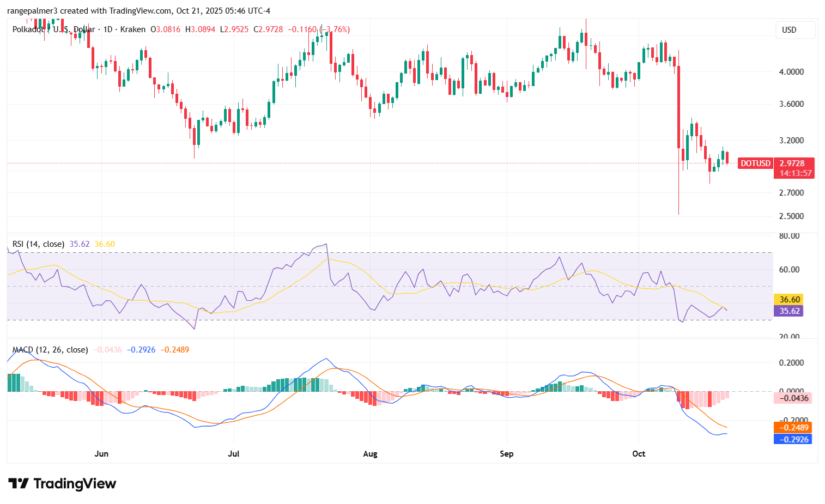
Task: Open the USD currency selector
Action: [x=795, y=30]
